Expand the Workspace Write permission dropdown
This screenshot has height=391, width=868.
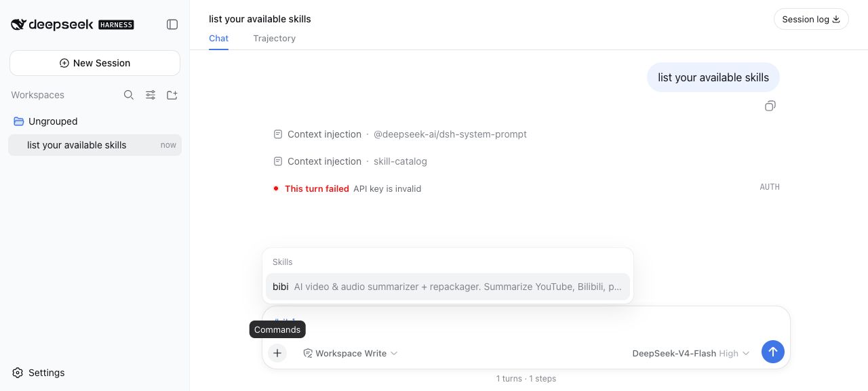[351, 353]
